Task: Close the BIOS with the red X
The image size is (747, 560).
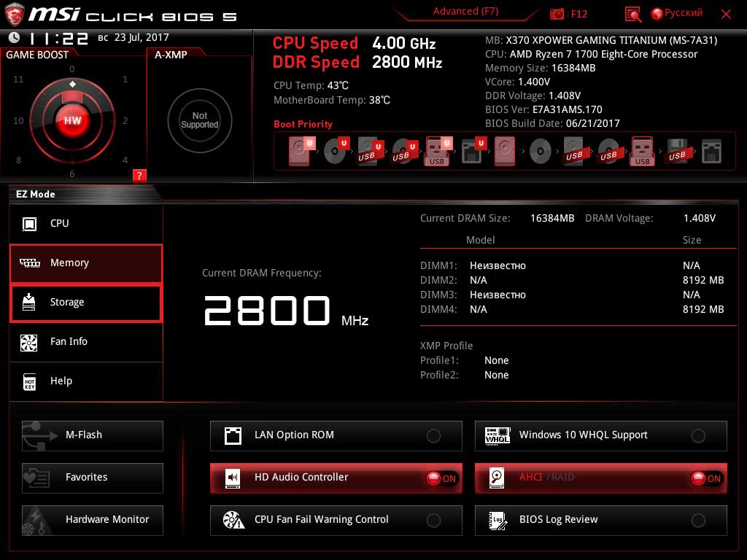Action: pos(726,15)
